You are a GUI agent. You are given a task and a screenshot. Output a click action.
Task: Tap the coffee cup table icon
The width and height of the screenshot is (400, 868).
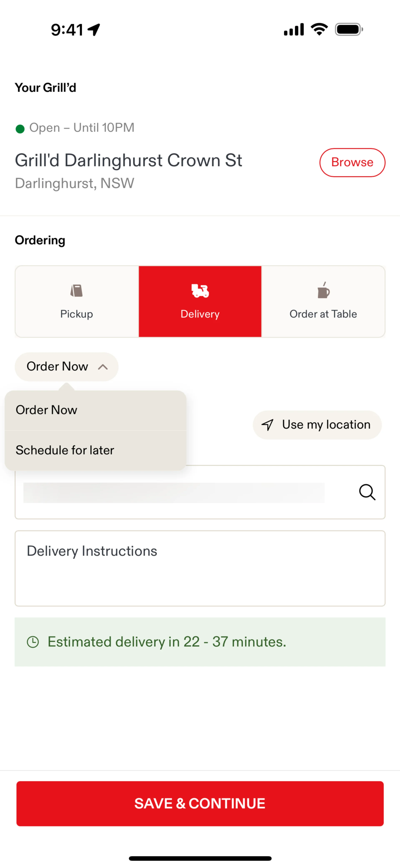pos(324,290)
